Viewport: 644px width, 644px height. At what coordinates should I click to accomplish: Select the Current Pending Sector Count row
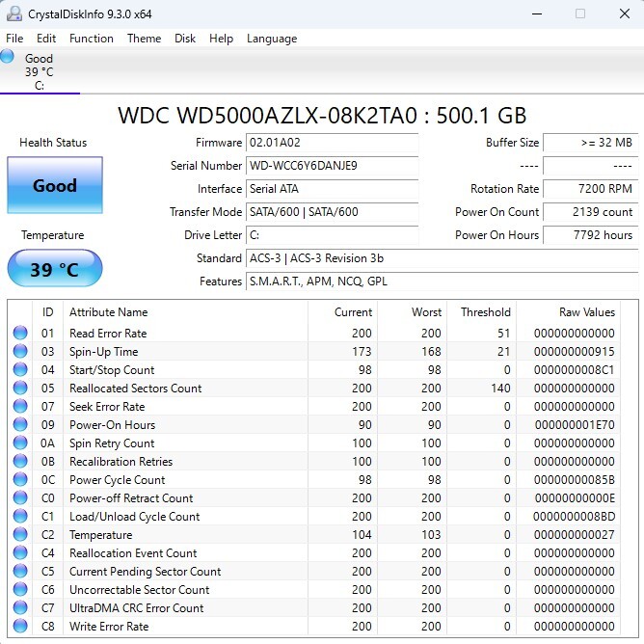click(316, 571)
